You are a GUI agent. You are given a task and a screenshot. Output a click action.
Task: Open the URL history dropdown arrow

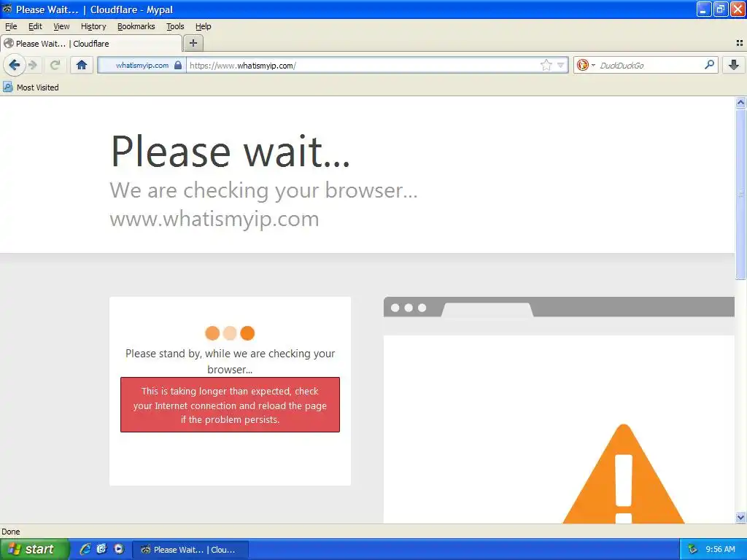(x=561, y=65)
